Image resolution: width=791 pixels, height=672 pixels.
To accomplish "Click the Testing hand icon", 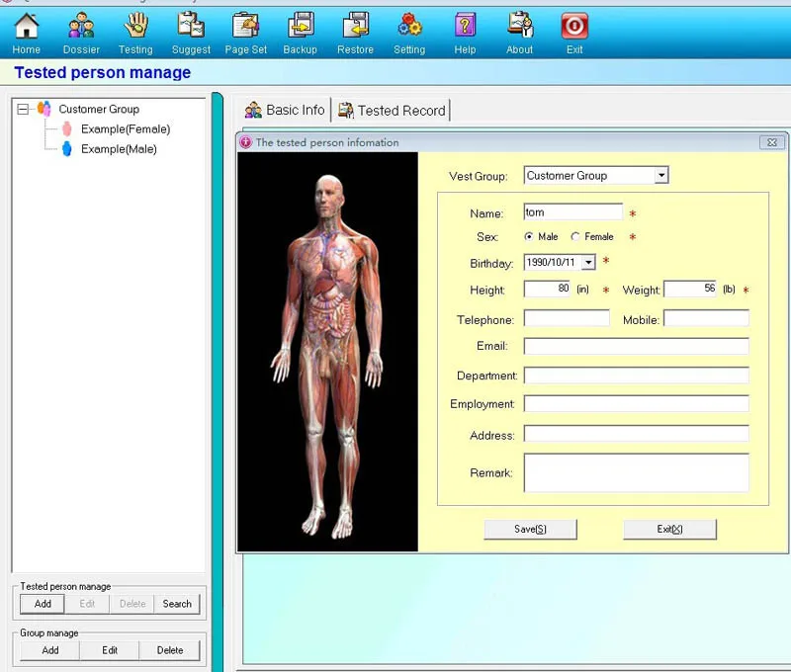I will tap(135, 27).
